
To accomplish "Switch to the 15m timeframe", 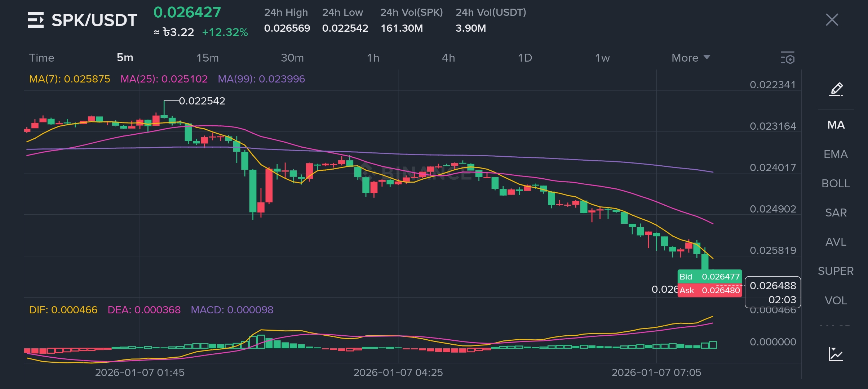I will 207,58.
